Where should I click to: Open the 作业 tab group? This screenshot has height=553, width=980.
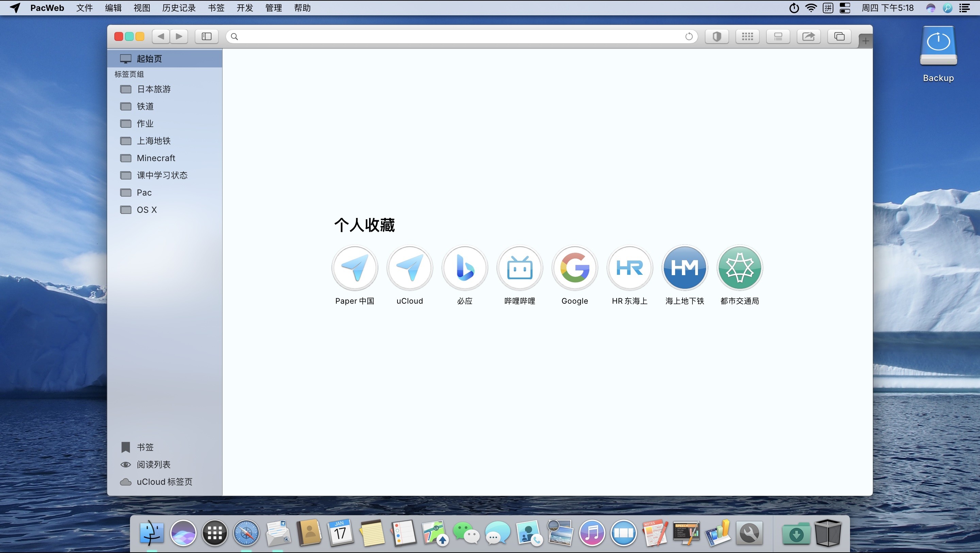[x=165, y=124]
